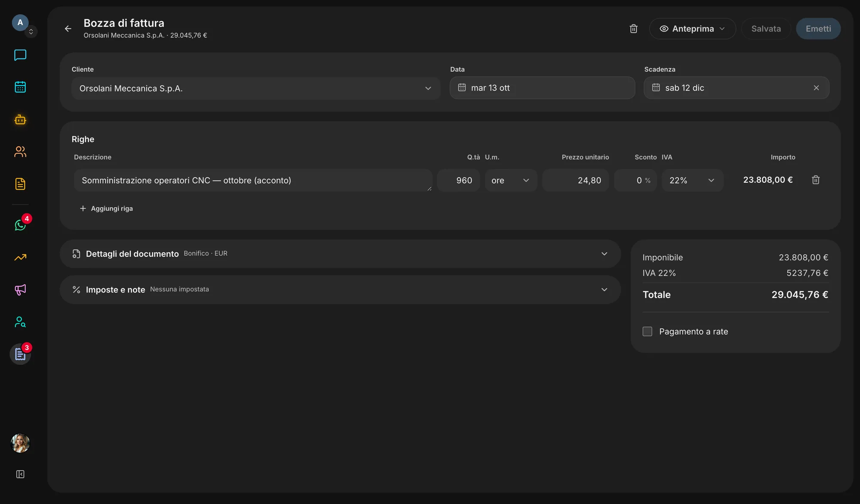Image resolution: width=860 pixels, height=504 pixels.
Task: Open the Anteprima dropdown button
Action: (x=692, y=29)
